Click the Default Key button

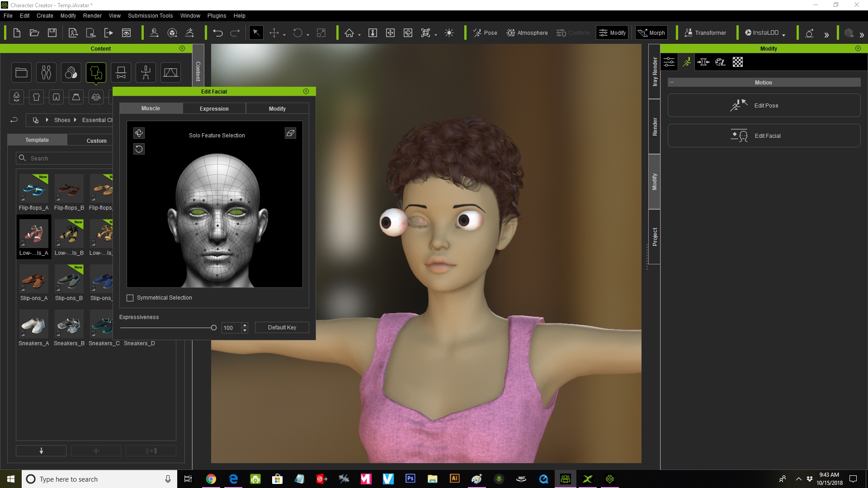point(282,328)
